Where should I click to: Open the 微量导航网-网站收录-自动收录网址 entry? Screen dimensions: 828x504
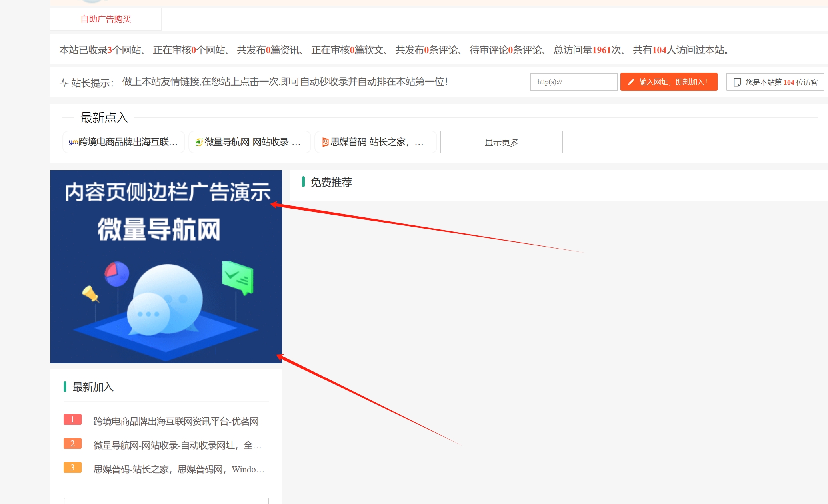pos(178,445)
